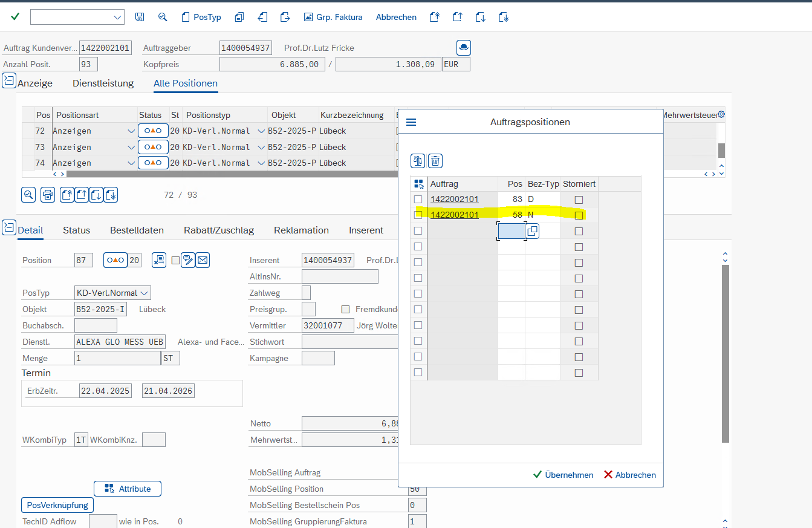
Task: Tick the checkbox next to the note icon
Action: (175, 261)
